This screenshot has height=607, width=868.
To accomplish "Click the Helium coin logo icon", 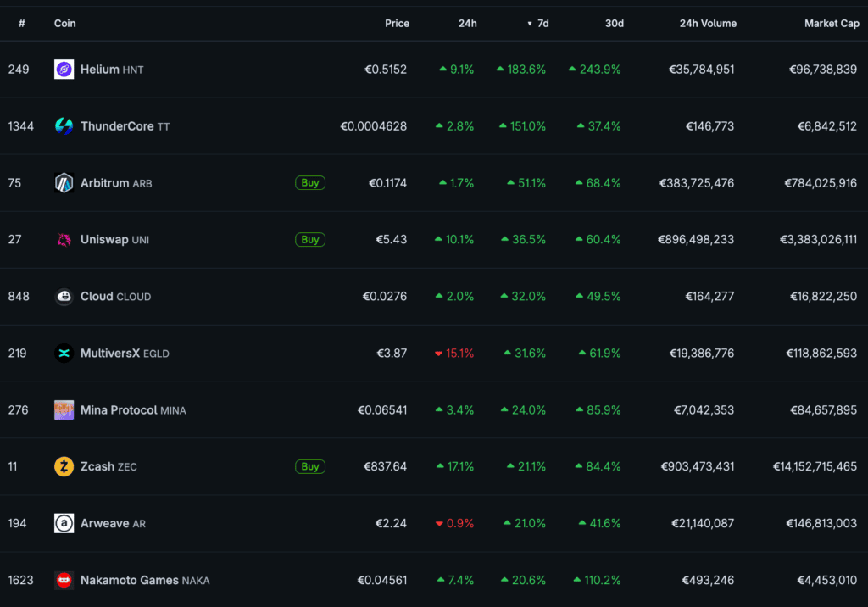I will (x=64, y=70).
